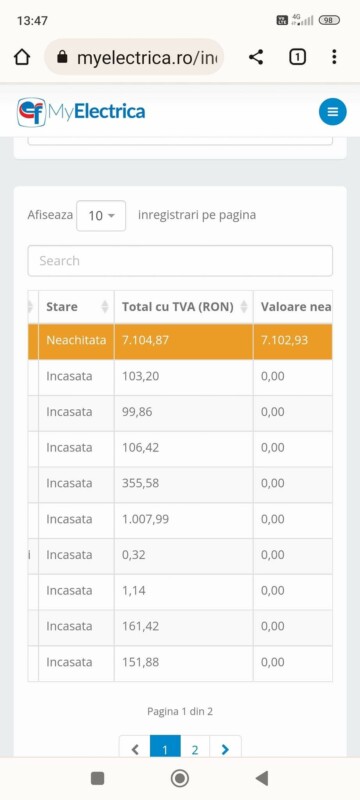Open the browser tab switcher
Image resolution: width=360 pixels, height=800 pixels.
(297, 57)
